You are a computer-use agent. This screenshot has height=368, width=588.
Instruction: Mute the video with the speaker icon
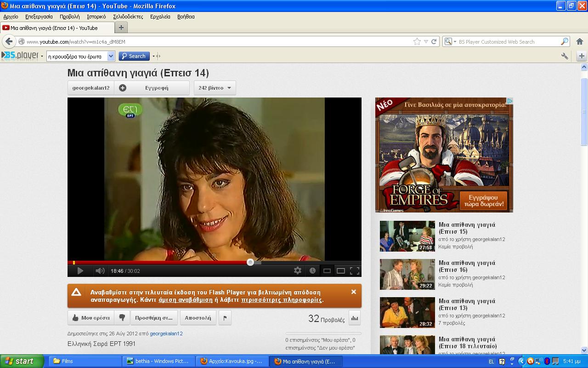pos(100,271)
